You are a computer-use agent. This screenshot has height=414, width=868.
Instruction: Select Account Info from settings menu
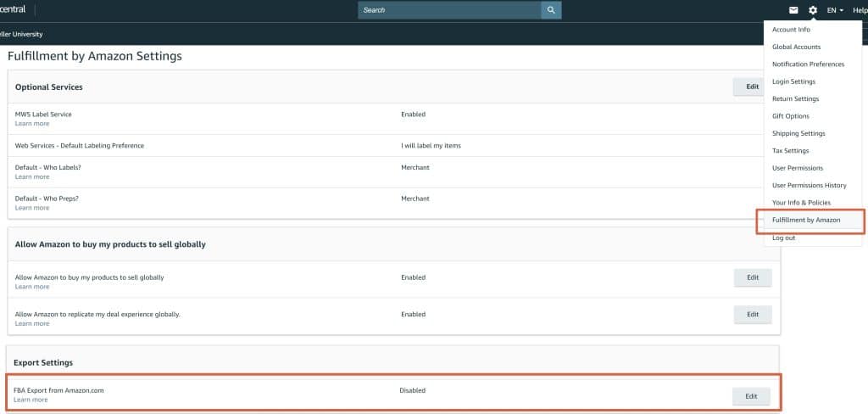(791, 30)
